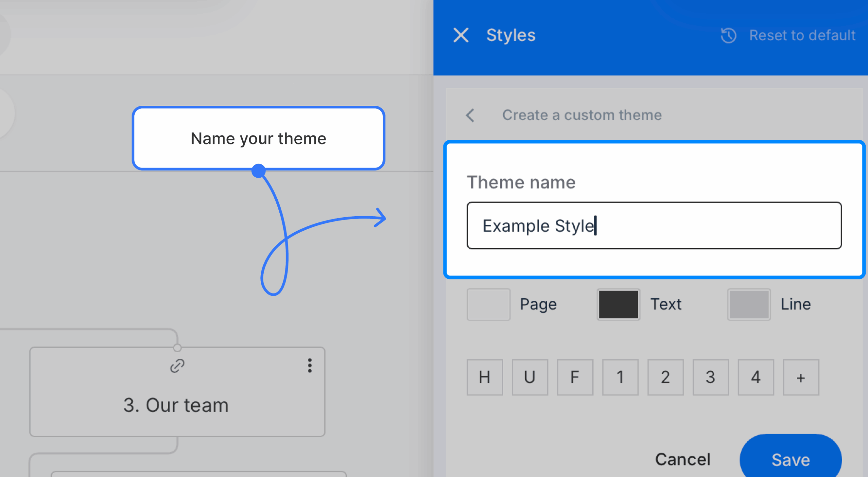
Task: Go back from Create a custom theme
Action: click(x=470, y=115)
